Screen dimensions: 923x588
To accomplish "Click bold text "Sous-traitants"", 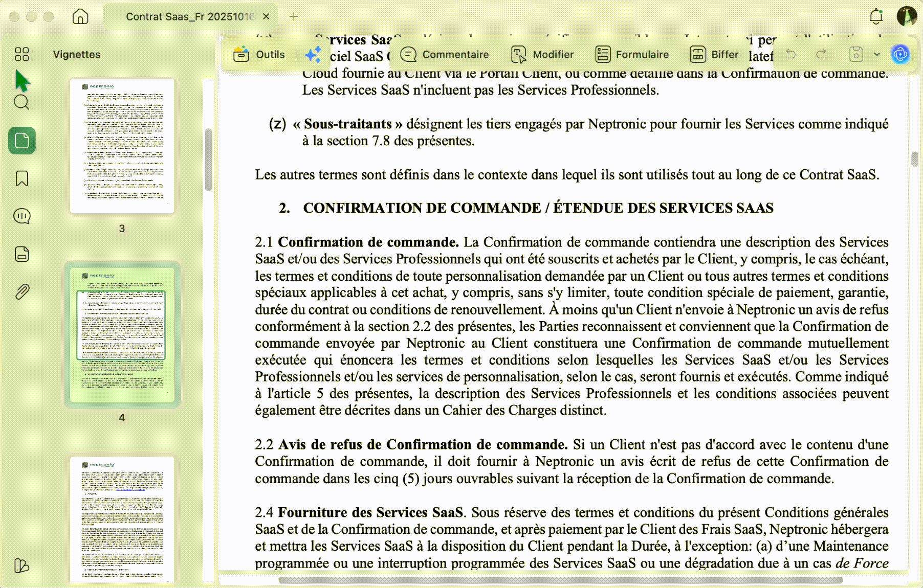I will (347, 124).
